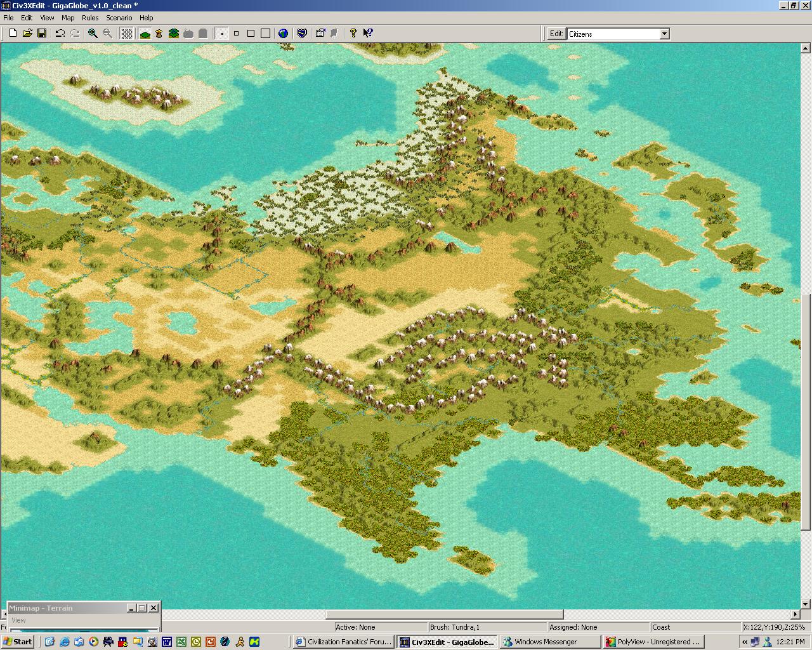Toggle the map grid overlay

[x=126, y=34]
